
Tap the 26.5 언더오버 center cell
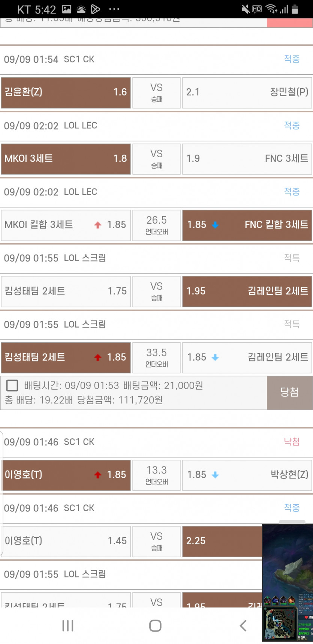tap(157, 225)
